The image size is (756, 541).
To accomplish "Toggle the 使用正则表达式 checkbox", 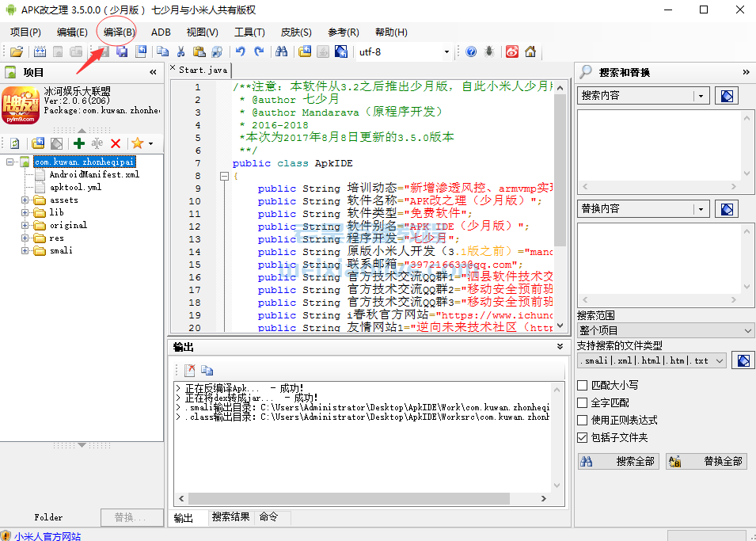I will point(583,421).
